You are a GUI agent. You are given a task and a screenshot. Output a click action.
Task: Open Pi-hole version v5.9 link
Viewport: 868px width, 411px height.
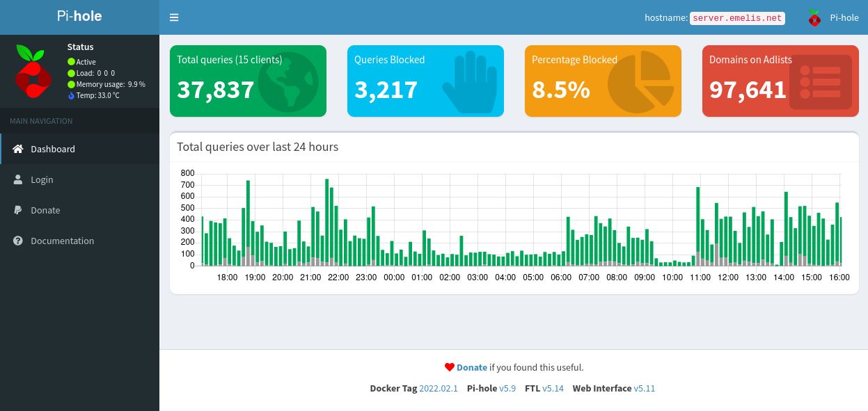[507, 388]
